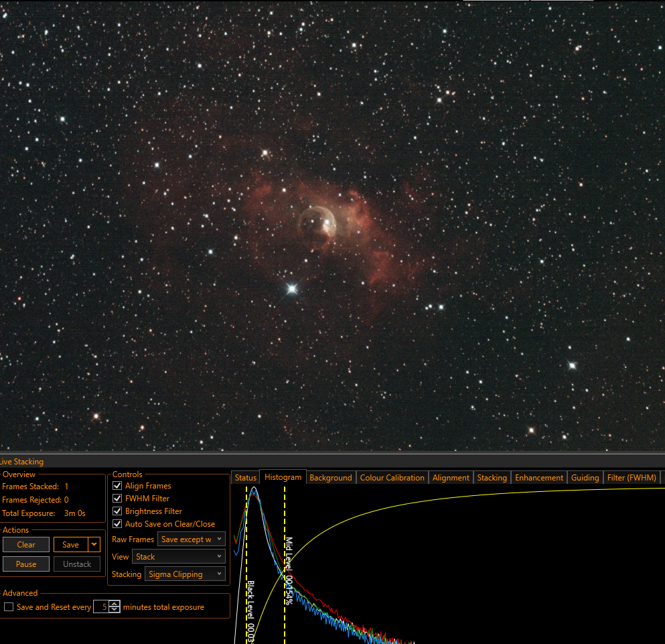Viewport: 665px width, 644px height.
Task: Enable Save and Reset every checkbox
Action: [x=9, y=607]
